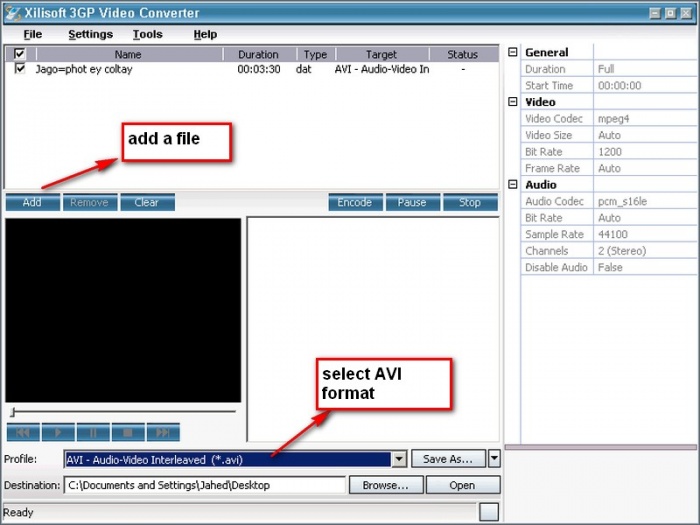
Task: Collapse the Video properties section
Action: coord(513,102)
